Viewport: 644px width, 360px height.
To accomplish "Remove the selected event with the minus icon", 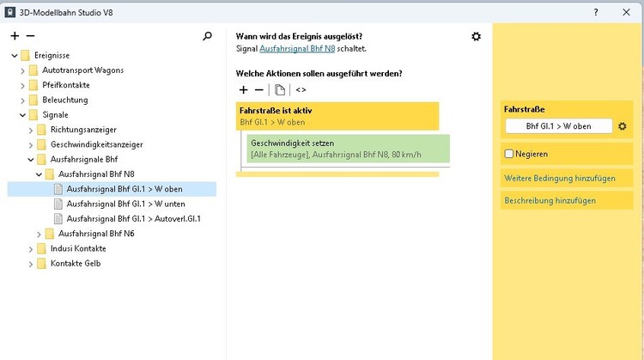I will click(30, 36).
